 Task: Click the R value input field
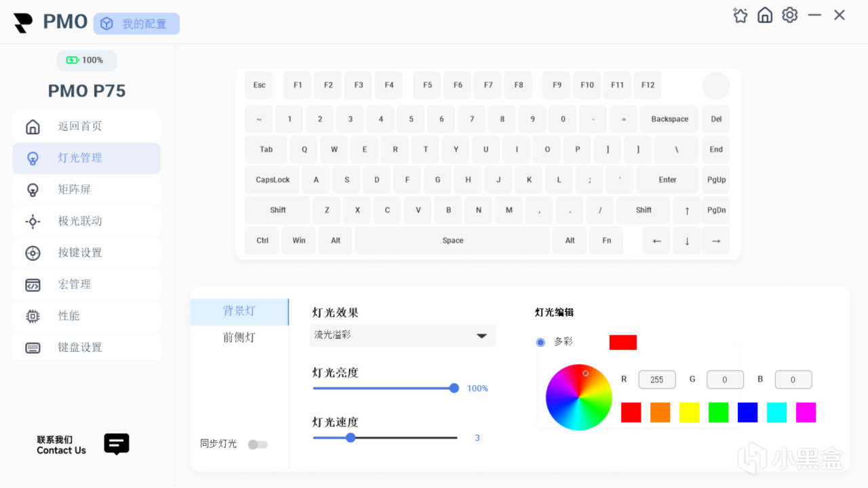pos(657,380)
